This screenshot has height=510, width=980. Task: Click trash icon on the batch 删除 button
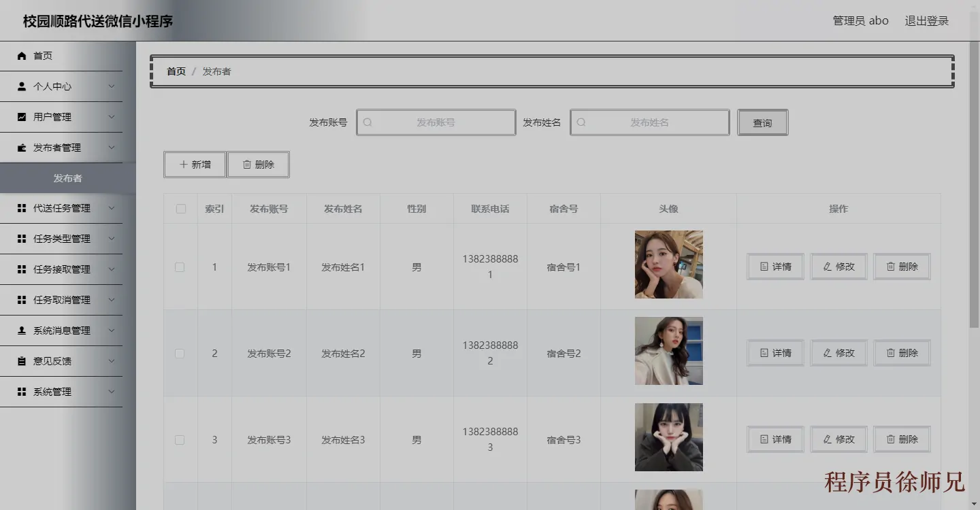(247, 165)
